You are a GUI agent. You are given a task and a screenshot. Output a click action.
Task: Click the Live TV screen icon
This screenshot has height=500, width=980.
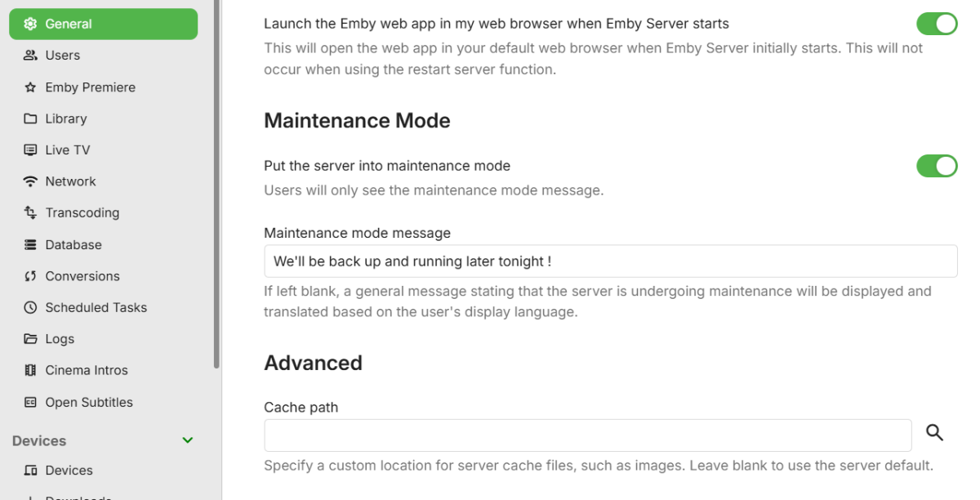(30, 150)
